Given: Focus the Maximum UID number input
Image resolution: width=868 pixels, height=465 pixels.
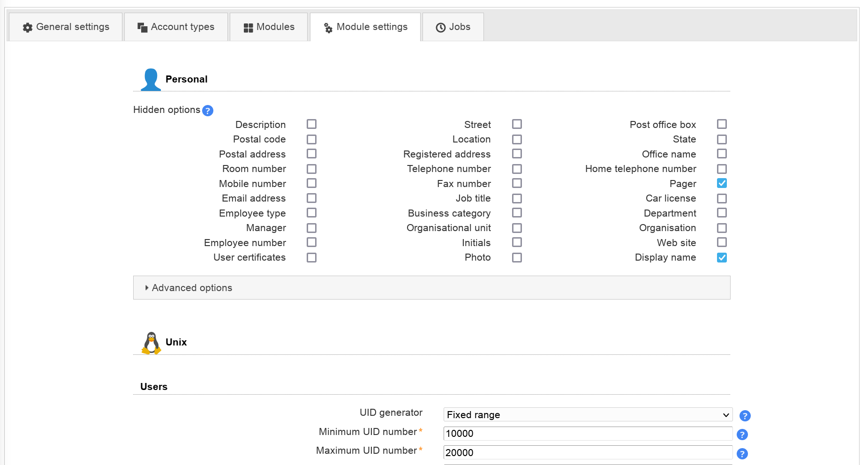Looking at the screenshot, I should tap(588, 453).
